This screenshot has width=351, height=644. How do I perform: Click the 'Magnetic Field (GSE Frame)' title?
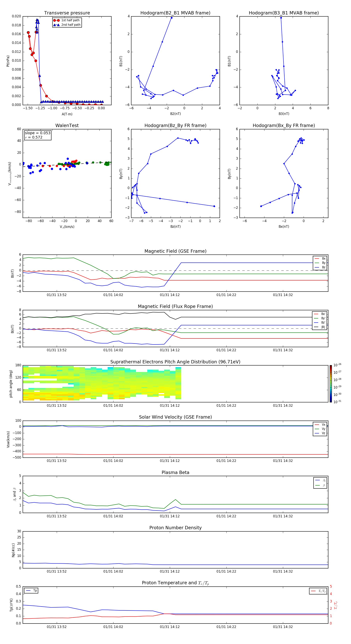[175, 251]
